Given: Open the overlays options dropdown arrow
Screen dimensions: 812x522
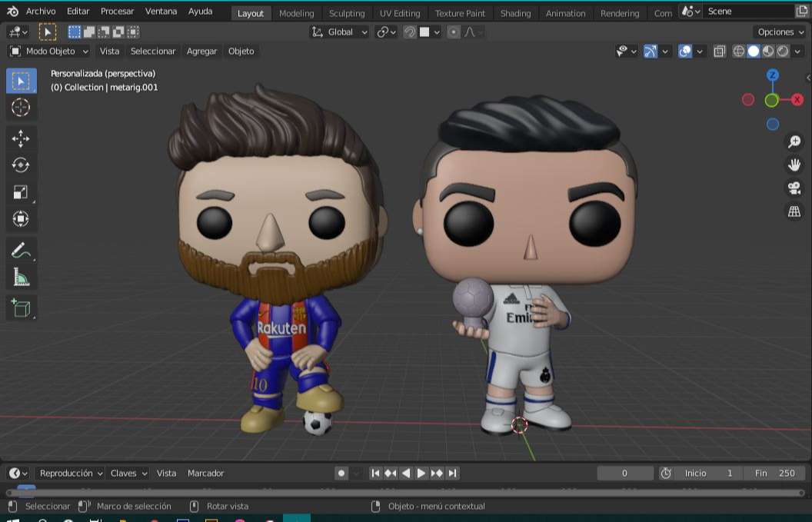Looking at the screenshot, I should 700,52.
